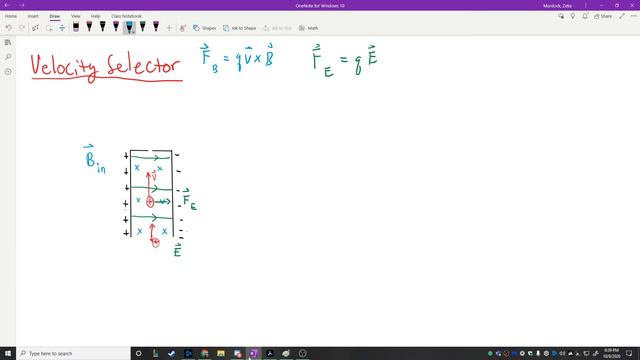
Task: Redo the last undone action
Action: (x=22, y=28)
